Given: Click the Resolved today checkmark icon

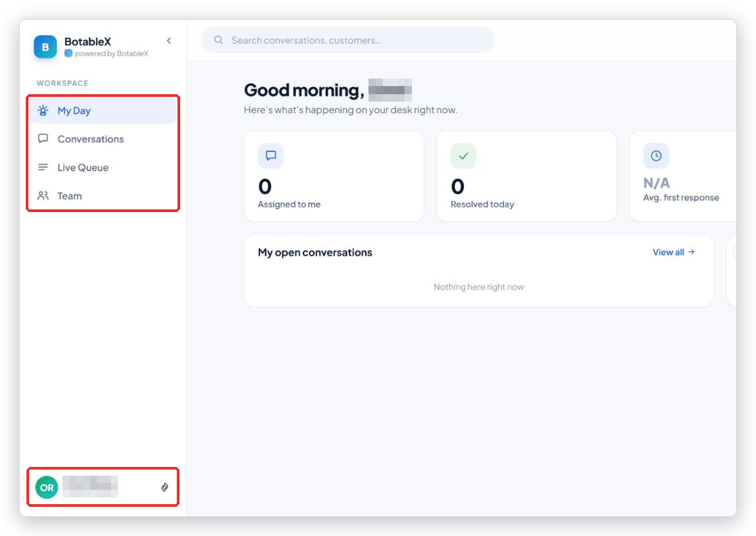Looking at the screenshot, I should click(x=463, y=156).
